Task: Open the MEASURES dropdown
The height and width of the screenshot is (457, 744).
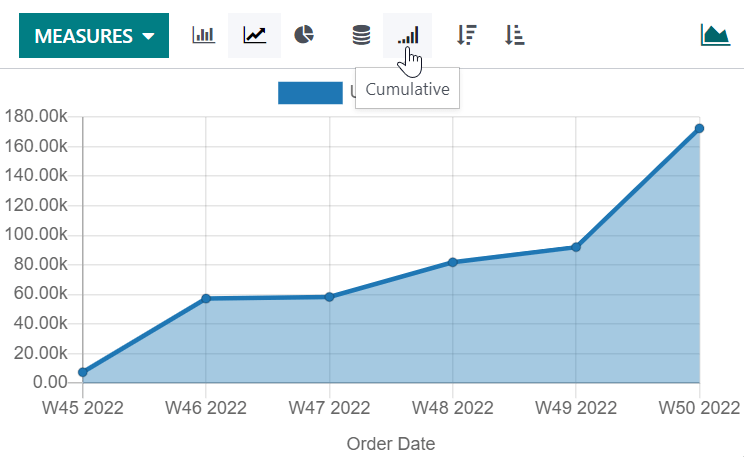Action: [x=94, y=36]
